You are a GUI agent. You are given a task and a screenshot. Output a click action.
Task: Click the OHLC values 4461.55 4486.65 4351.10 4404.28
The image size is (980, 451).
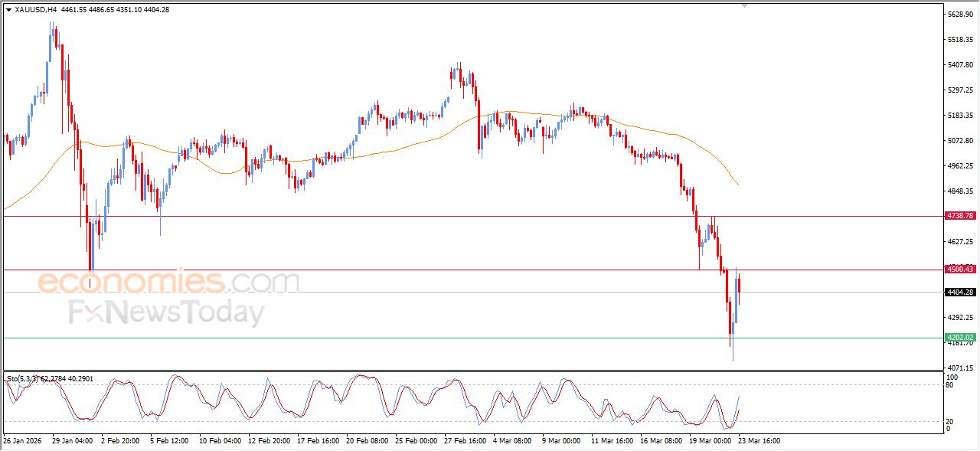pos(114,10)
